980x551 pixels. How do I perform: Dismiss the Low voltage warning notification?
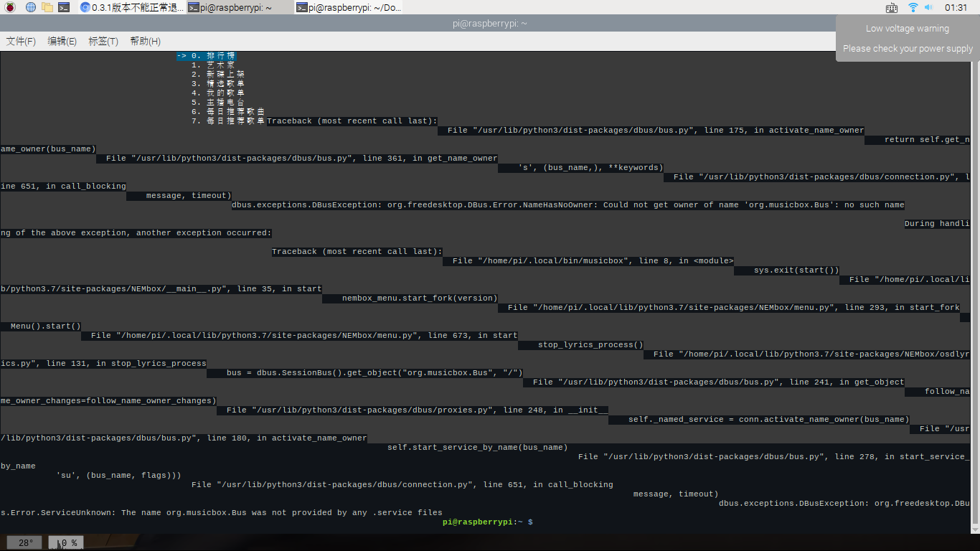(907, 36)
